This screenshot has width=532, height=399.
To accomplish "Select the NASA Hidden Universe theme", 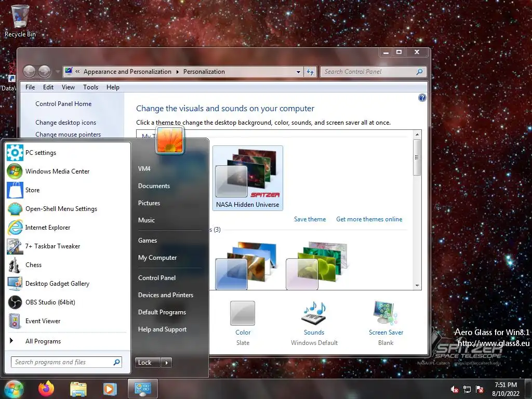I will point(248,178).
